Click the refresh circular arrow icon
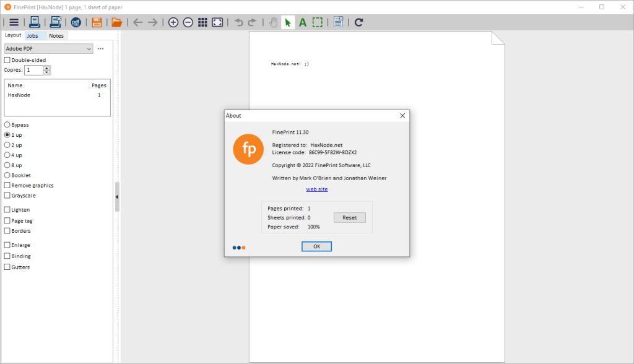Screen dimensions: 634x364 (x=358, y=23)
